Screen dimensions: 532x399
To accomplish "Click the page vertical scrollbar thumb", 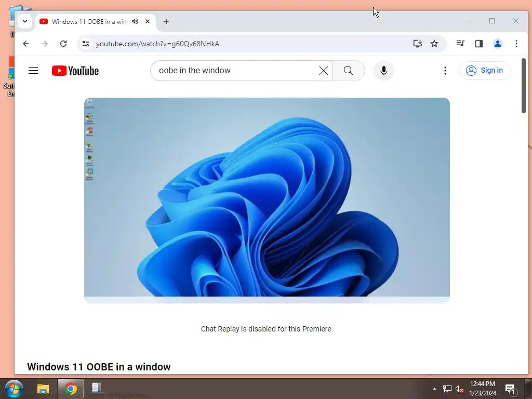I will point(524,86).
